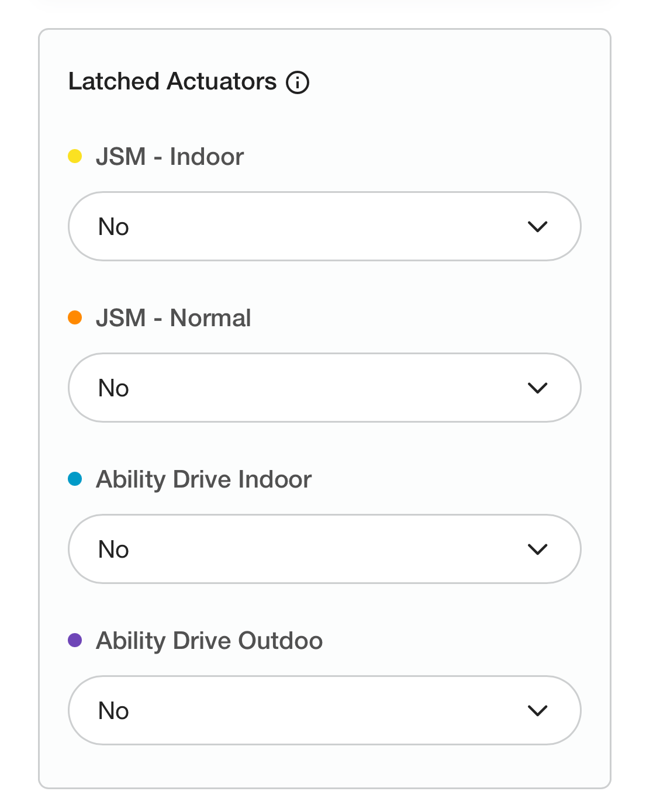
Task: Open the JSM - Indoor dropdown
Action: [324, 226]
